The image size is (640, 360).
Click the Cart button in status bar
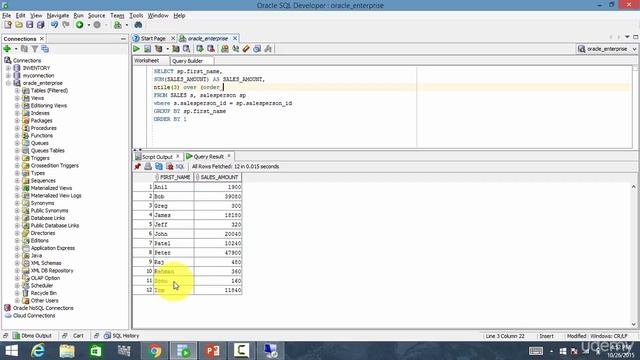click(x=78, y=336)
